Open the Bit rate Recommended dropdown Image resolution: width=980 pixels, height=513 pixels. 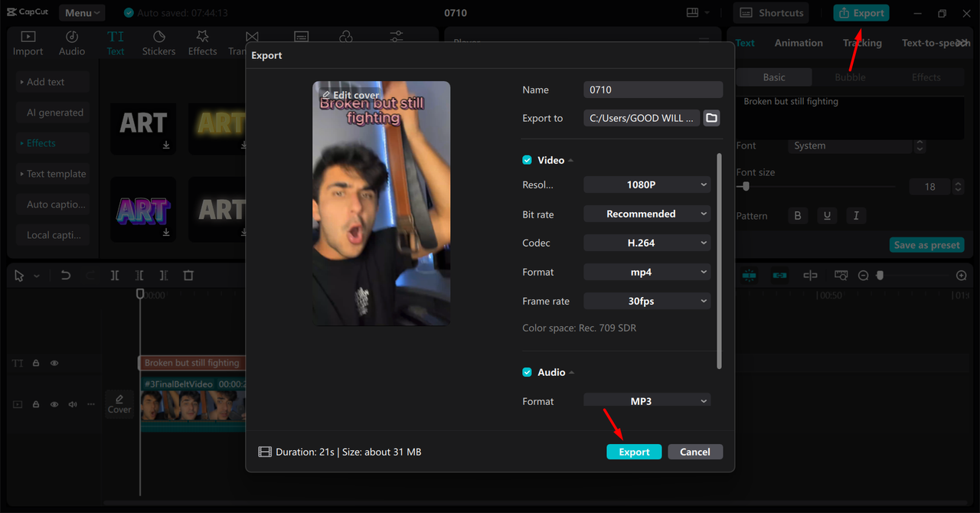pos(647,214)
